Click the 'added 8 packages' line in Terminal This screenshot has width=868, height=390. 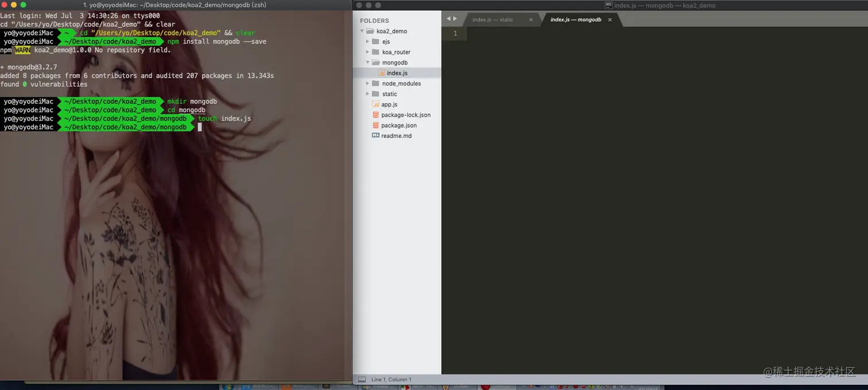(137, 75)
